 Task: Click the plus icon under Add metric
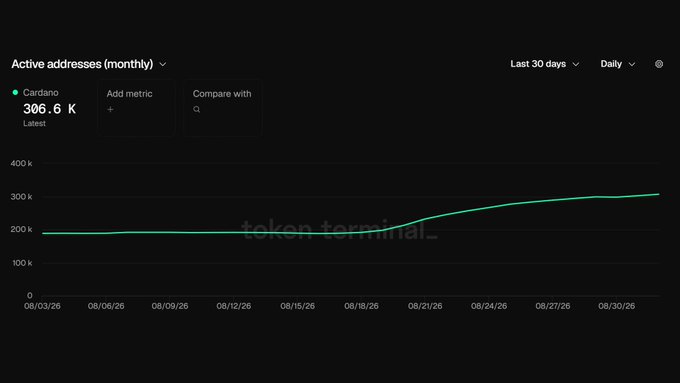click(x=110, y=109)
